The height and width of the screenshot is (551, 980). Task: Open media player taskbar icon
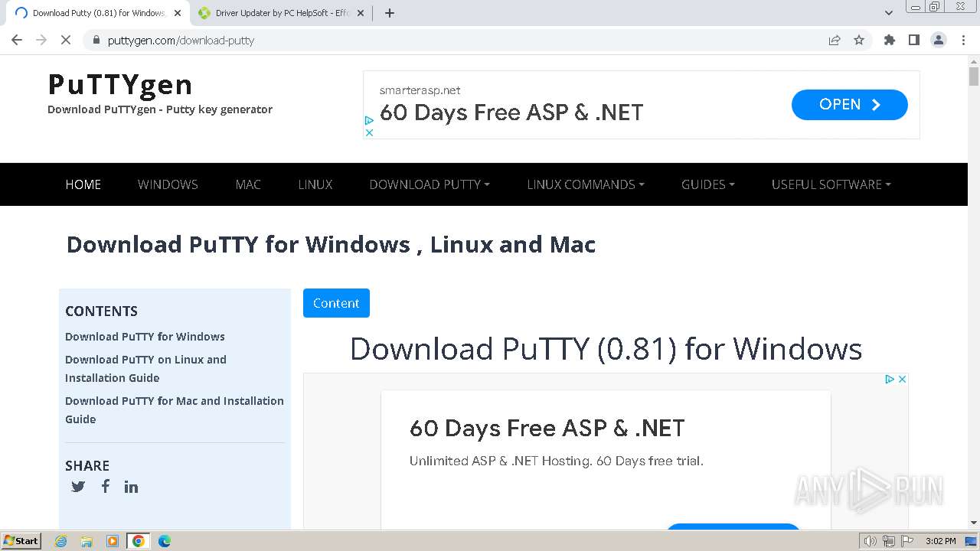click(113, 541)
